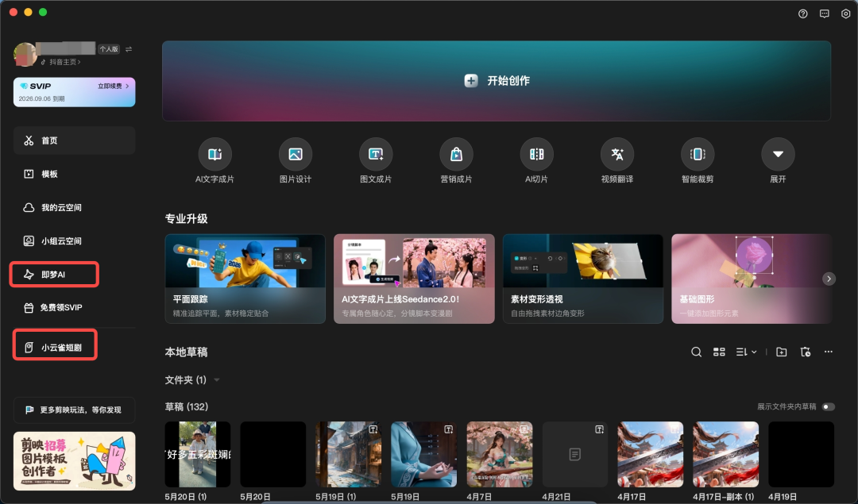Click the 4月17日-副本 (1) draft label

coord(724,497)
